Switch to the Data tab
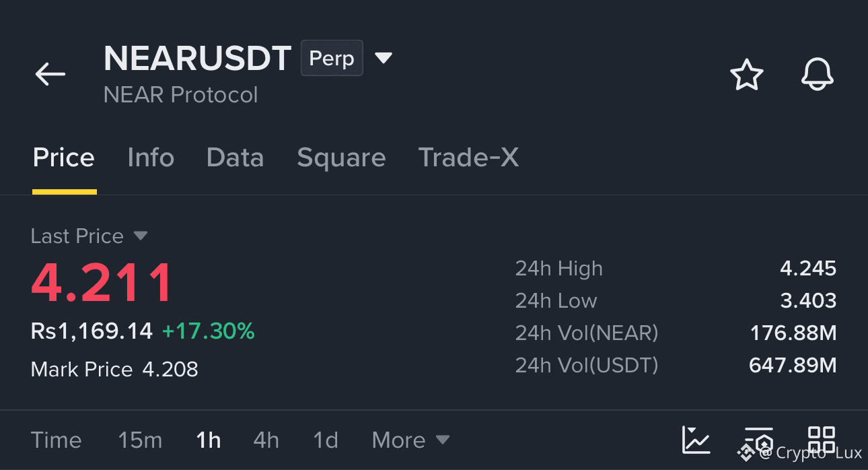This screenshot has height=470, width=868. (235, 158)
